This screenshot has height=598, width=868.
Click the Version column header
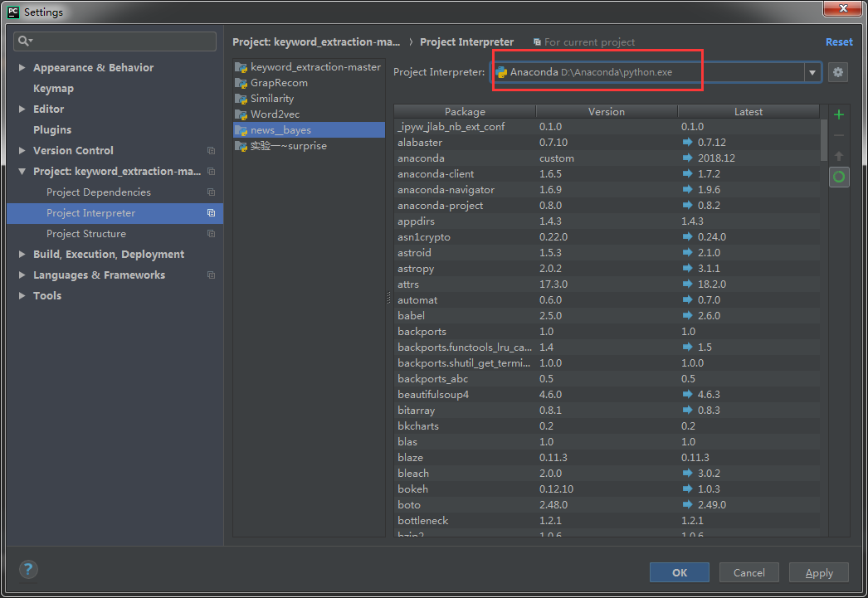(607, 112)
